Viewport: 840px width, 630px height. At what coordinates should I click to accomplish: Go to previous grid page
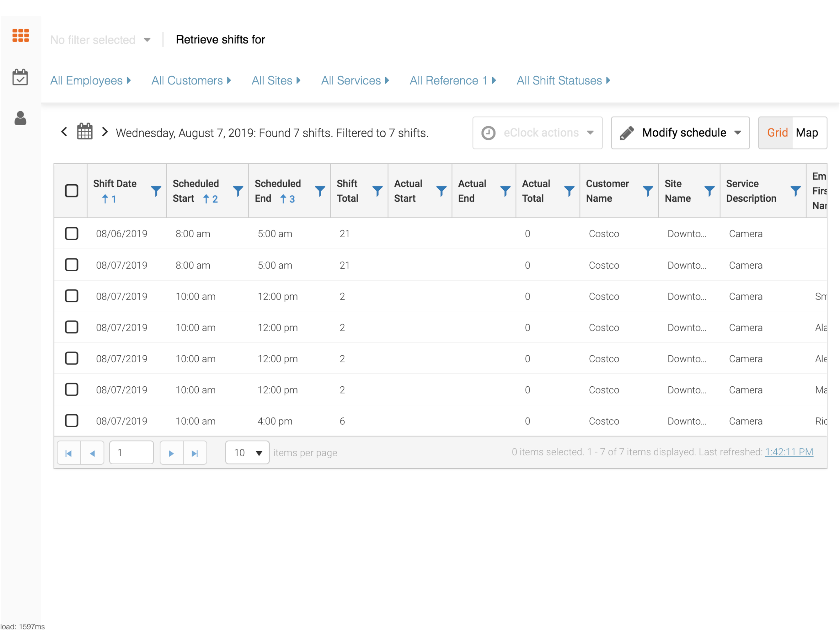(x=92, y=453)
